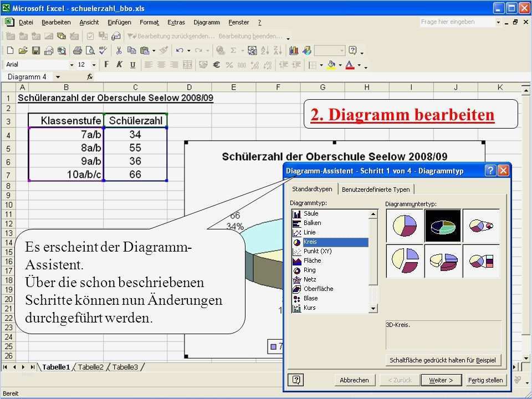Open the font name dropdown Arial

[71, 64]
